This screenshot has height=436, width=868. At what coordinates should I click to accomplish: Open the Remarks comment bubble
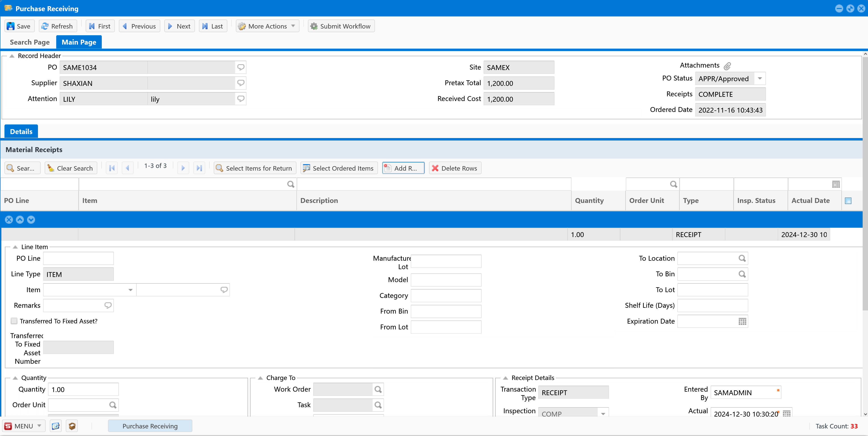[108, 305]
